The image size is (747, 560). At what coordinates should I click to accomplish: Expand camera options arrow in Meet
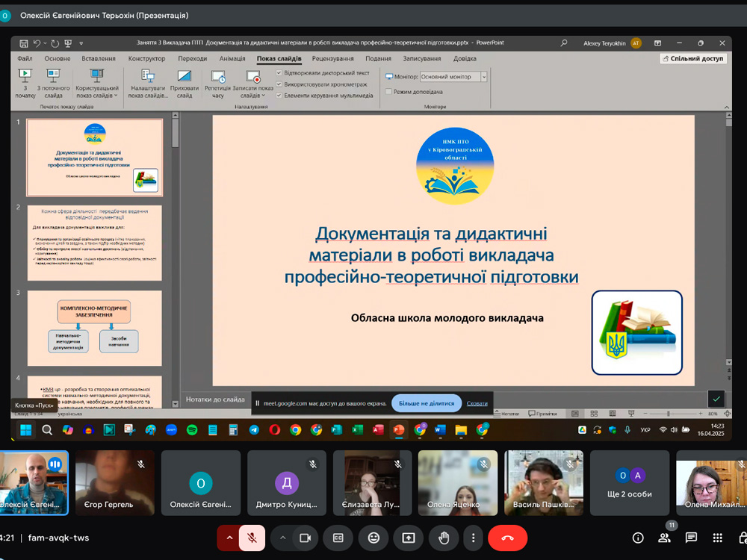click(282, 538)
